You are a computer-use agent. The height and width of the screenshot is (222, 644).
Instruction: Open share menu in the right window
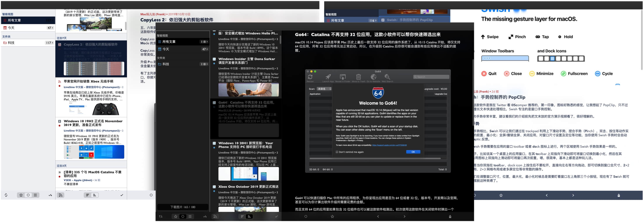click(619, 195)
